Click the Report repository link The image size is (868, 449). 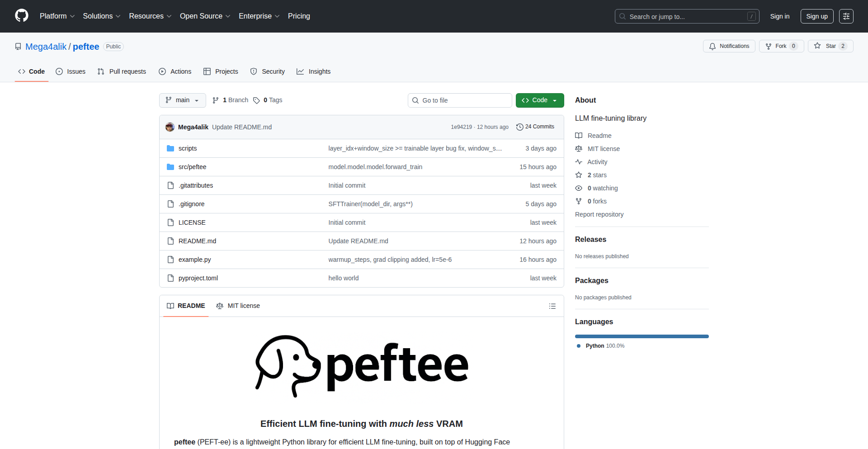[599, 214]
